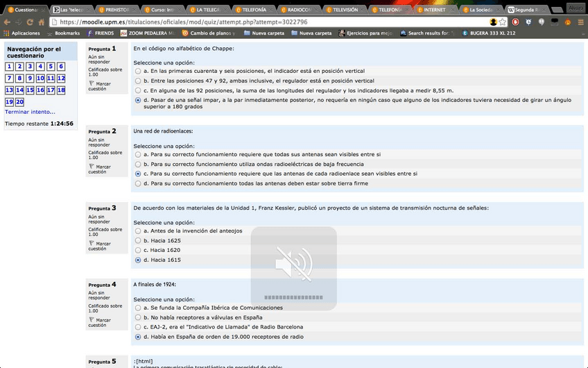588x368 pixels.
Task: Flag Pregunta 2 using its flag icon
Action: [x=98, y=167]
